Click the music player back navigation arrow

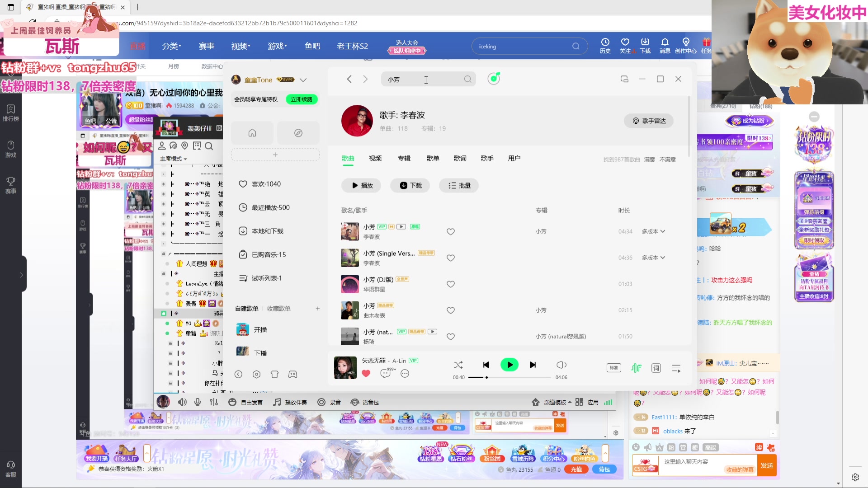point(349,79)
